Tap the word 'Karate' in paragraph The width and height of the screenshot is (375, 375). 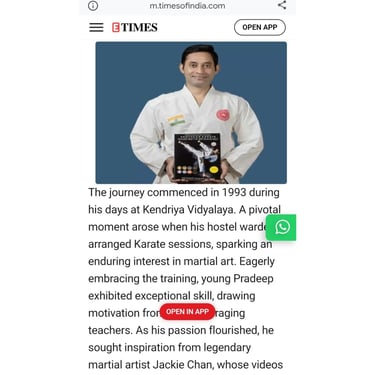(149, 244)
